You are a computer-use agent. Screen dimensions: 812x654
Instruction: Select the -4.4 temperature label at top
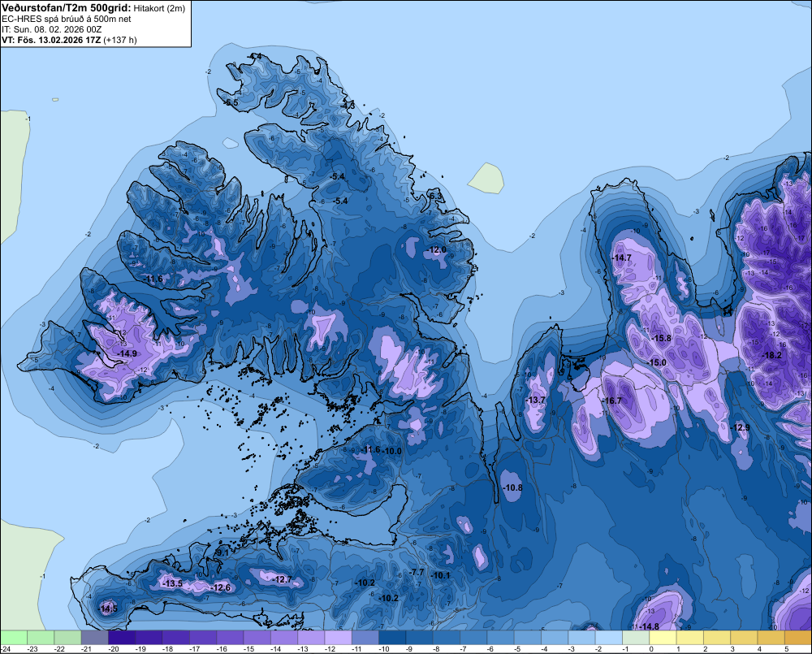[x=254, y=55]
